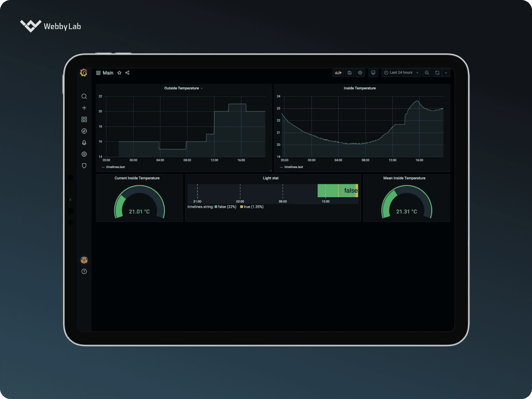The height and width of the screenshot is (399, 532).
Task: Open the refresh interval dropdown arrow
Action: point(446,72)
